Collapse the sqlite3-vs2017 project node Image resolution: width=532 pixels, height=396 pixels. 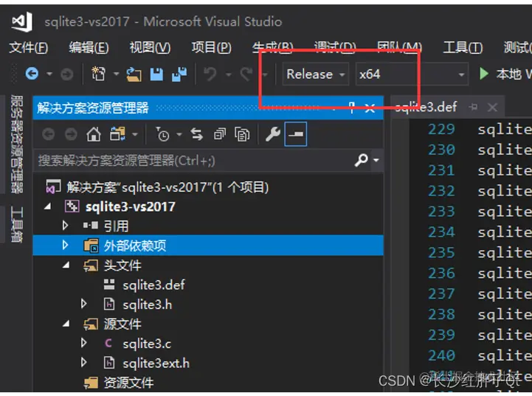click(x=48, y=206)
